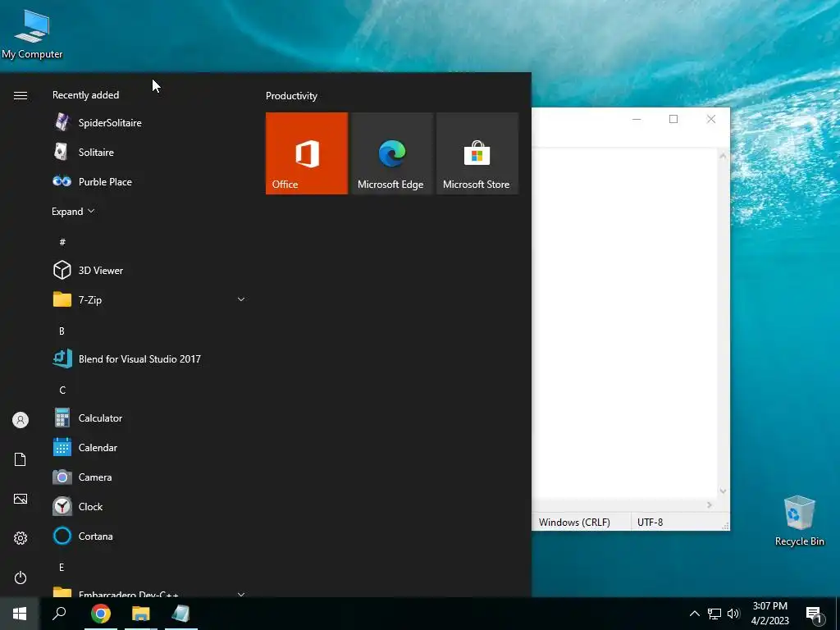
Task: Open the volume control
Action: 733,614
